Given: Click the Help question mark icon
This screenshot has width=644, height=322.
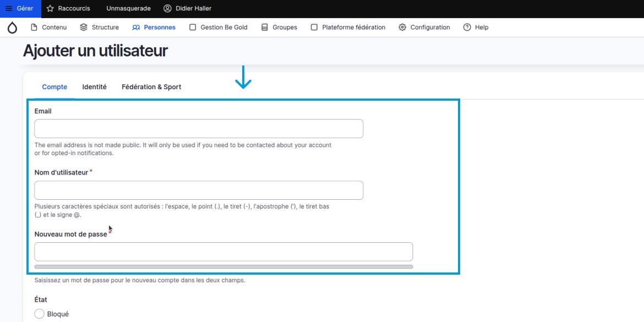Looking at the screenshot, I should pos(467,28).
